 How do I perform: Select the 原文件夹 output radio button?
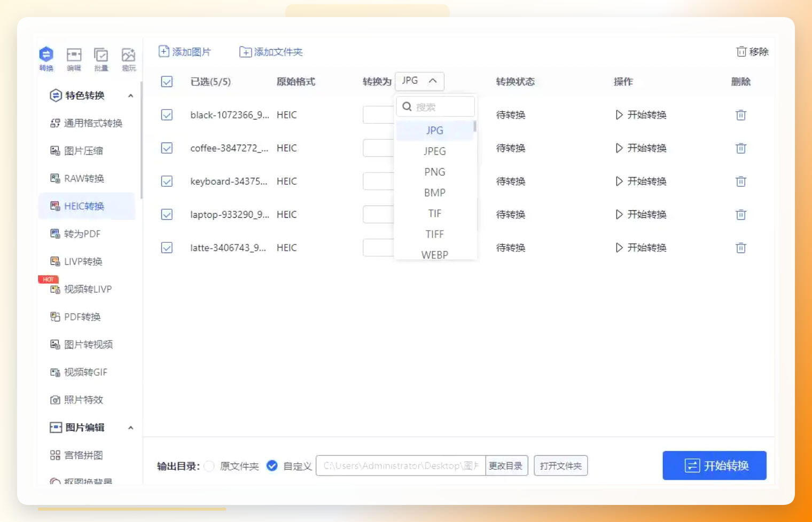tap(209, 466)
